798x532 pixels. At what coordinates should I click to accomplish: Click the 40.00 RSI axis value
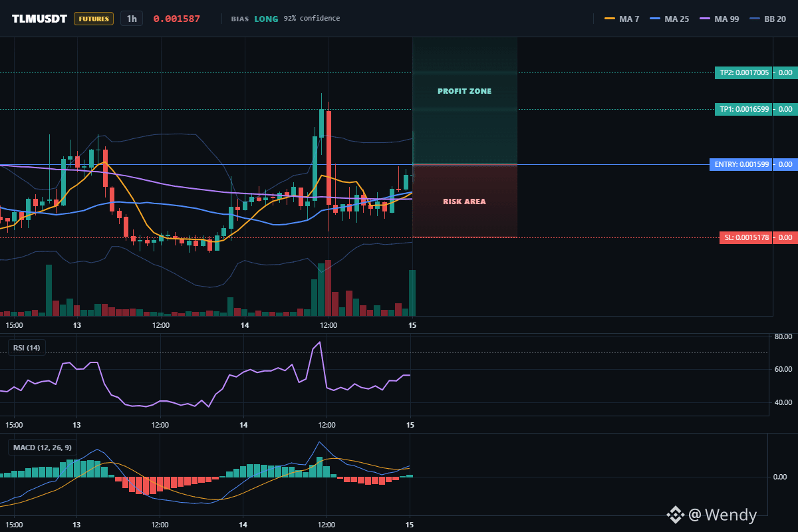tap(782, 402)
